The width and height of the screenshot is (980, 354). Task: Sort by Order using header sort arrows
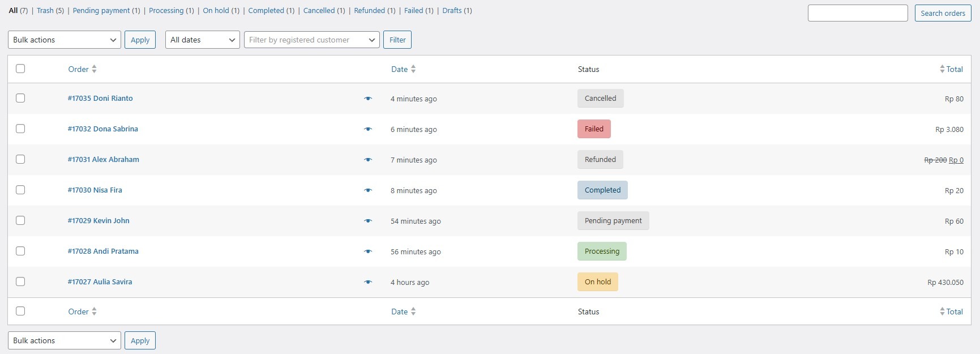tap(94, 69)
